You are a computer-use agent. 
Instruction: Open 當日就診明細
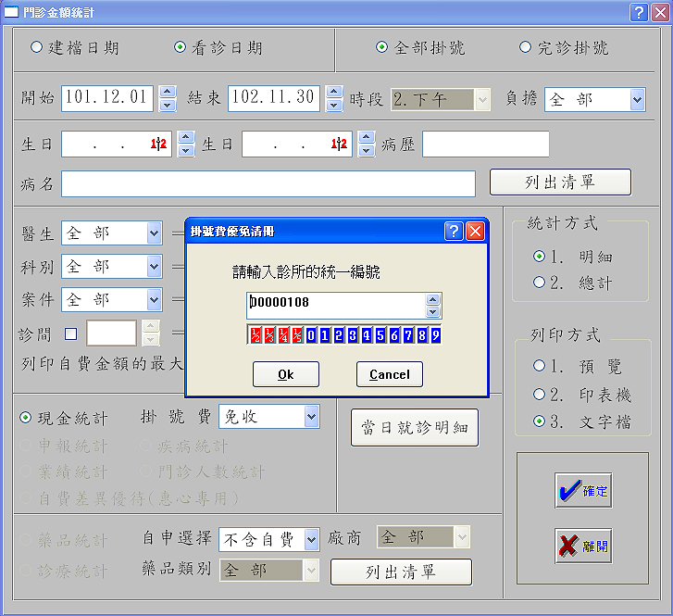(x=415, y=428)
